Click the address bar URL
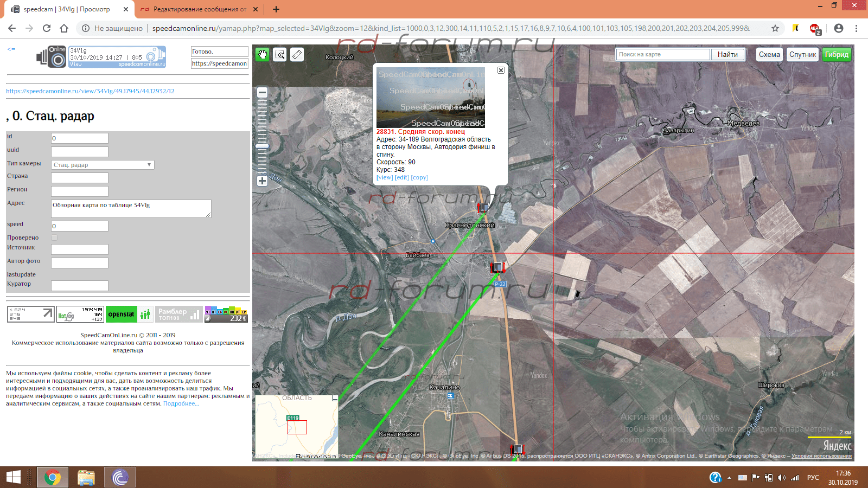868x488 pixels. click(450, 28)
